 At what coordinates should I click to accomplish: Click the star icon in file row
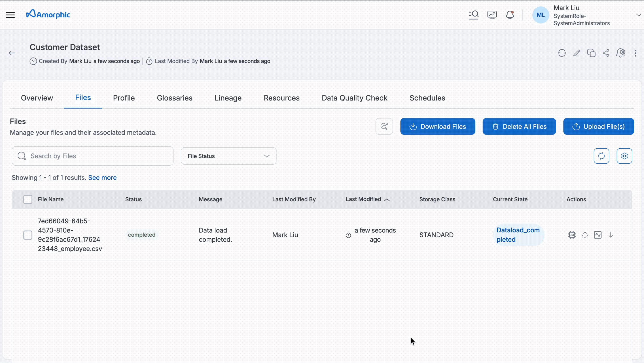585,235
